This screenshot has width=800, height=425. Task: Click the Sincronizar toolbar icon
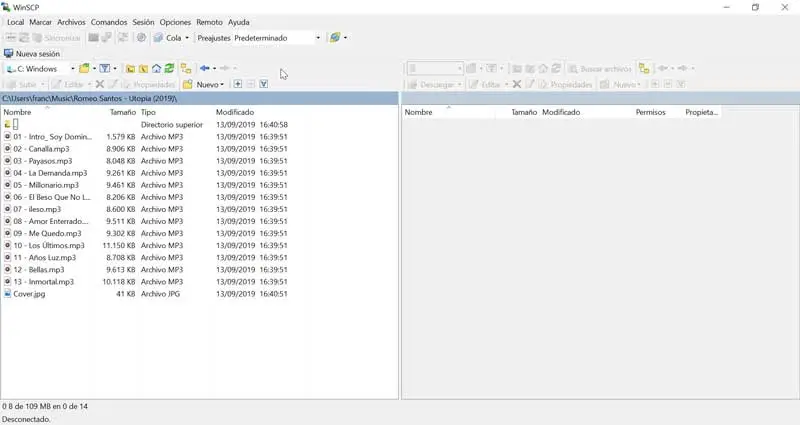(57, 38)
